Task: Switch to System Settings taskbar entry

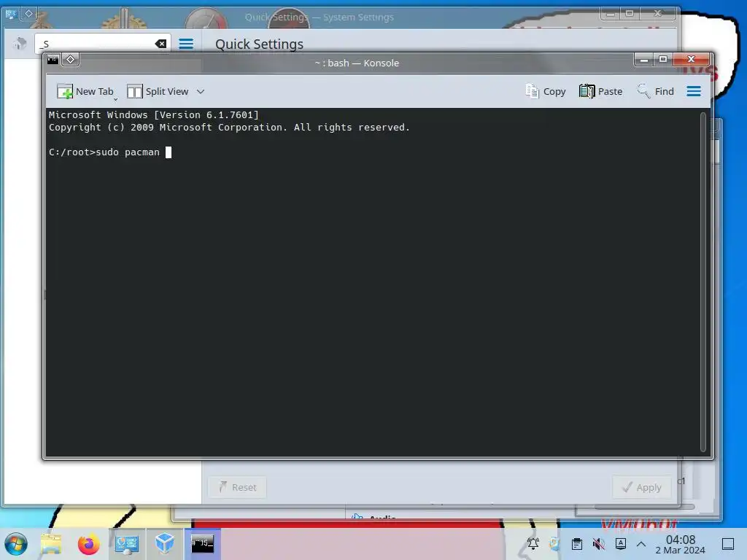Action: pyautogui.click(x=127, y=544)
